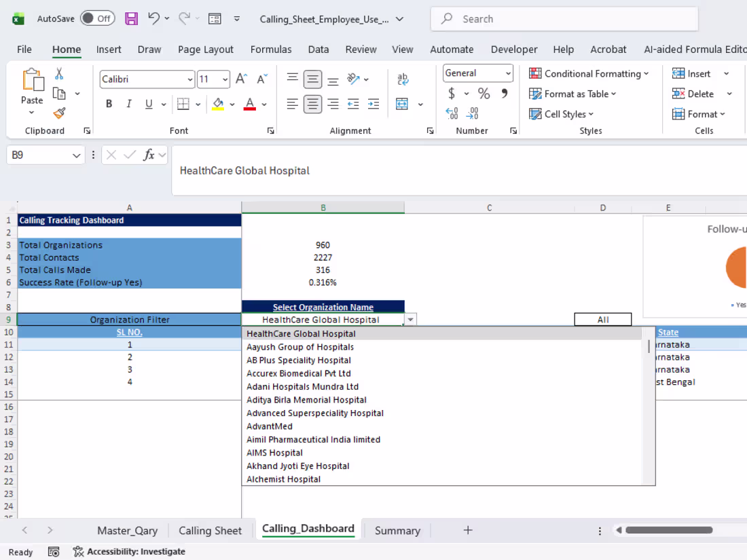Switch to the Calling Sheet tab
The image size is (747, 560).
210,531
